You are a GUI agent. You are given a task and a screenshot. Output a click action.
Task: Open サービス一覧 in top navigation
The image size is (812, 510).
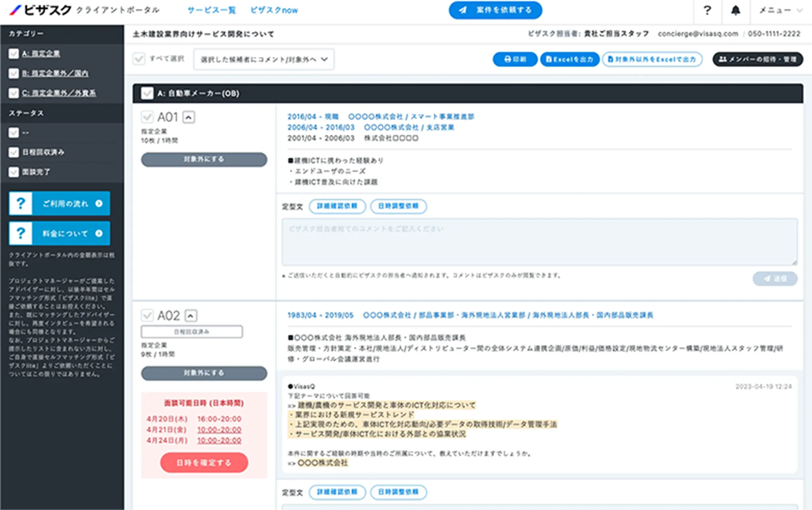pyautogui.click(x=212, y=10)
